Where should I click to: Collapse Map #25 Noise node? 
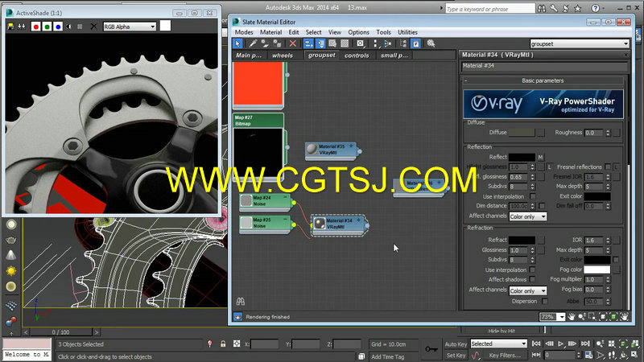click(285, 220)
